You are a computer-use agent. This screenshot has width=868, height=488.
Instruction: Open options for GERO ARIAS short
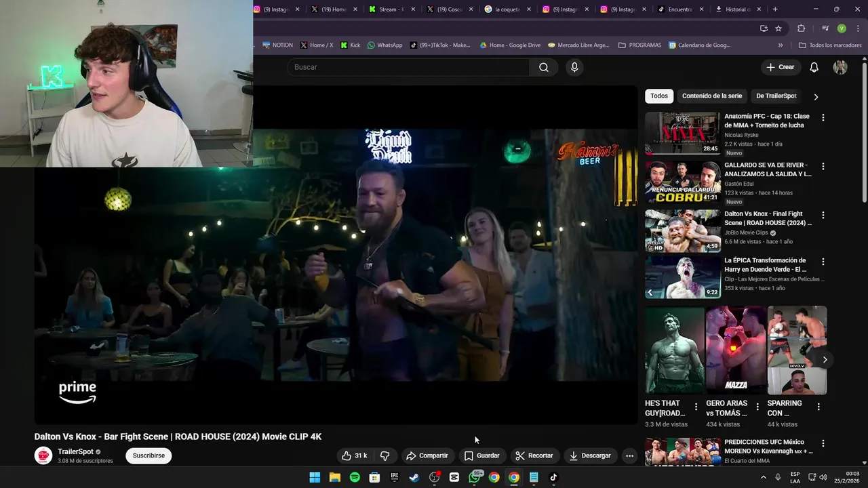(757, 407)
